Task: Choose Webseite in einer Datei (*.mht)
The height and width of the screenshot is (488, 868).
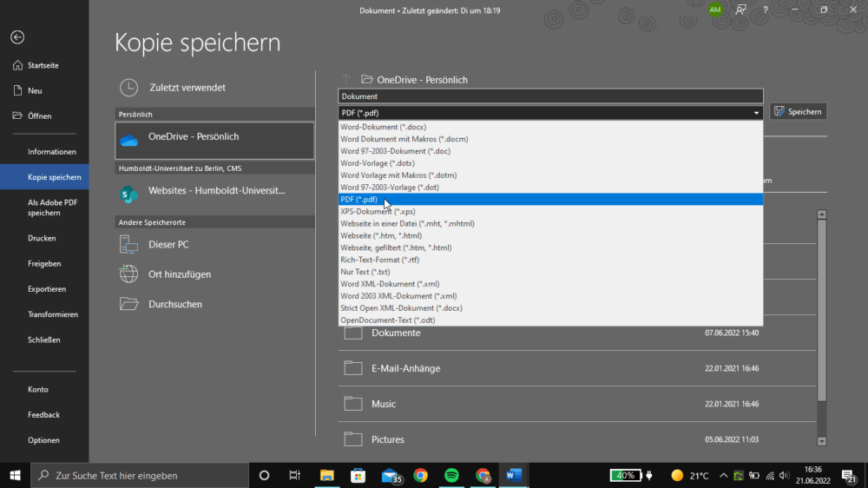Action: (x=550, y=224)
